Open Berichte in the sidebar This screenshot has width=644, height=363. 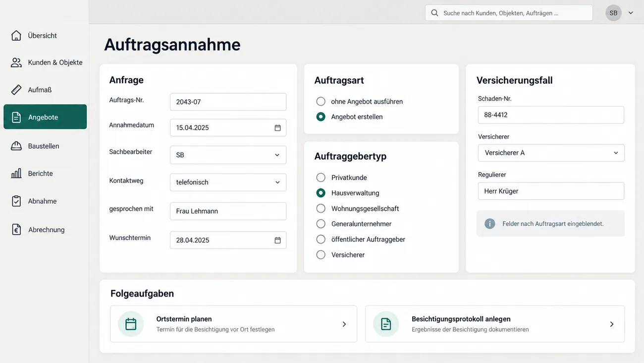[x=45, y=174]
